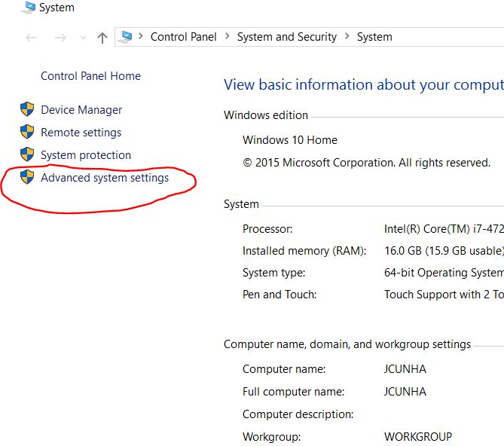This screenshot has height=446, width=504.
Task: Click the 'Installed memory (RAM):' label
Action: point(304,251)
